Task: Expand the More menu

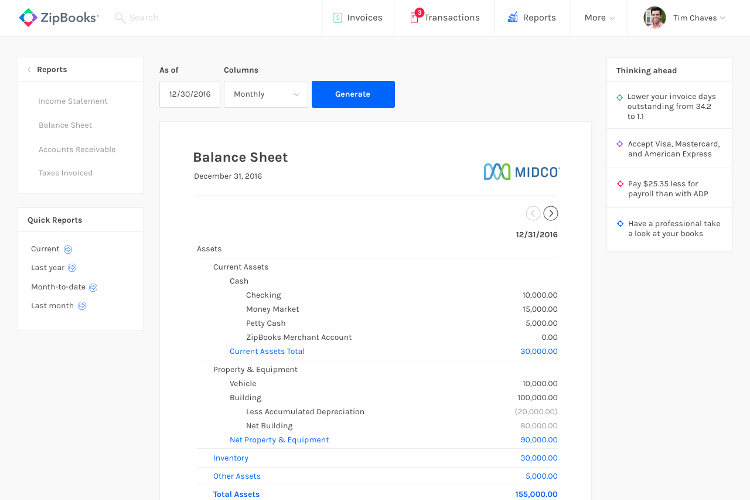Action: click(x=599, y=18)
